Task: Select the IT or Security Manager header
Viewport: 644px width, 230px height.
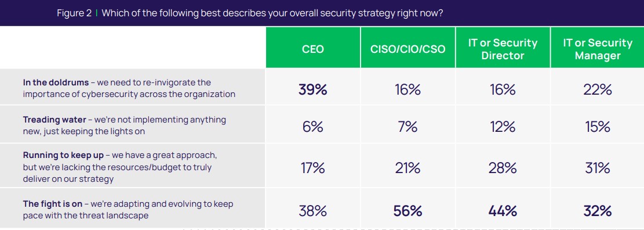Action: coord(598,49)
